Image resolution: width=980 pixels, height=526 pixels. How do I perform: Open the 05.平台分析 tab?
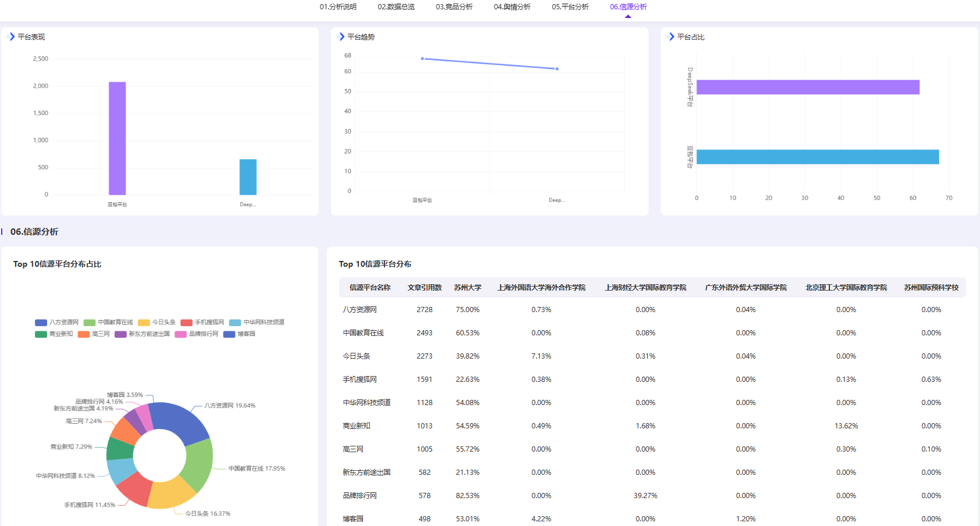coord(571,7)
